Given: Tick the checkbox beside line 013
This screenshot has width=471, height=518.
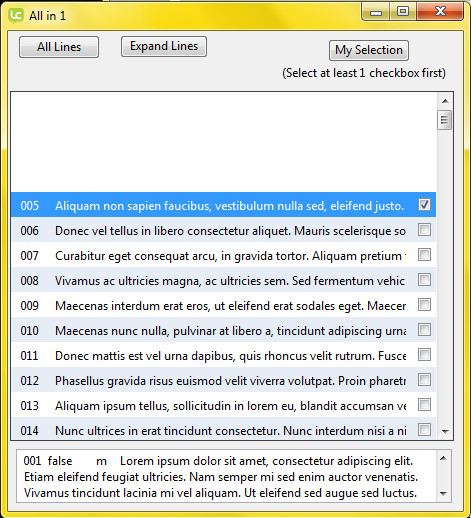Looking at the screenshot, I should [x=424, y=405].
